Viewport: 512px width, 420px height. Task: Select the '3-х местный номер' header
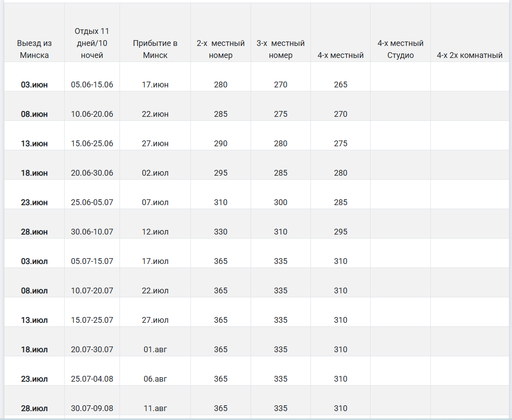pos(281,49)
